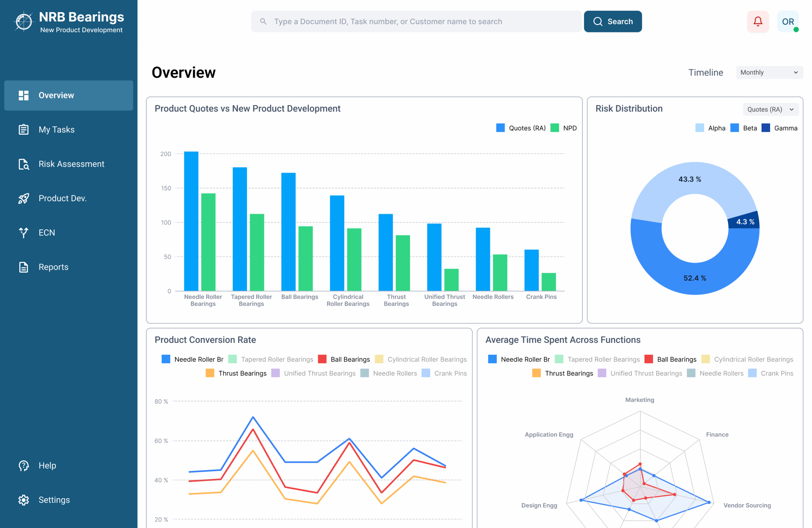Click the Help question-mark icon
Image resolution: width=812 pixels, height=528 pixels.
[x=23, y=466]
